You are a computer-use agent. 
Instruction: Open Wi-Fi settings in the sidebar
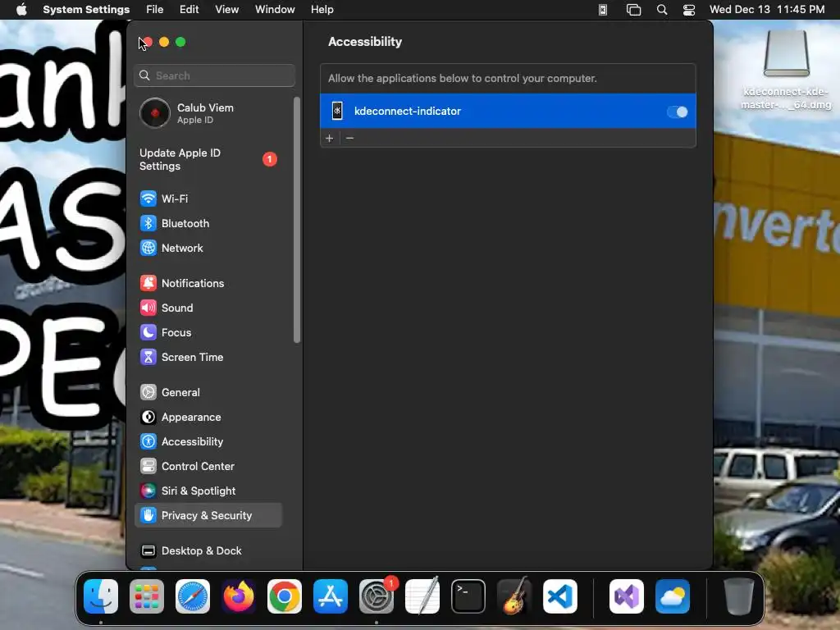(208, 199)
